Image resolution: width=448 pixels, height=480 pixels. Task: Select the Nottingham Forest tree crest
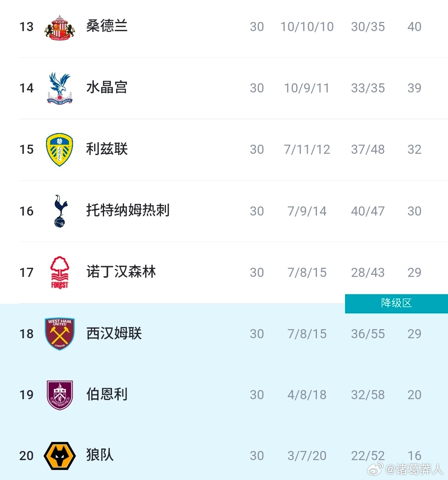coord(59,272)
